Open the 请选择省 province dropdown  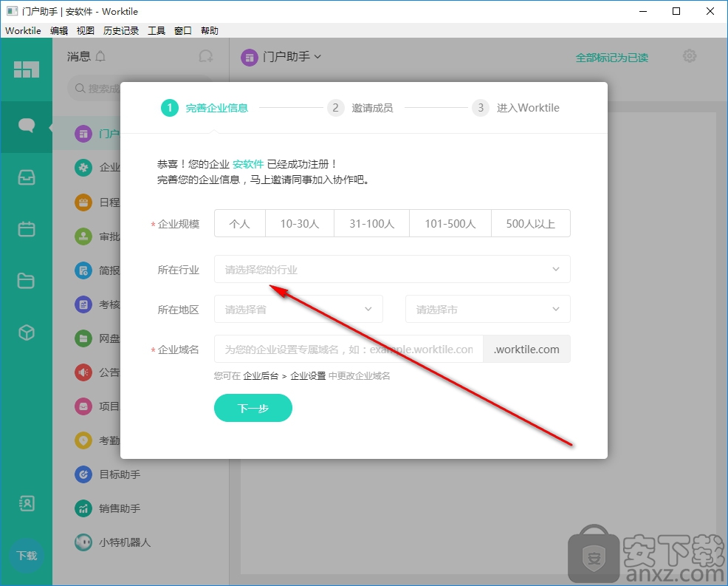click(298, 309)
